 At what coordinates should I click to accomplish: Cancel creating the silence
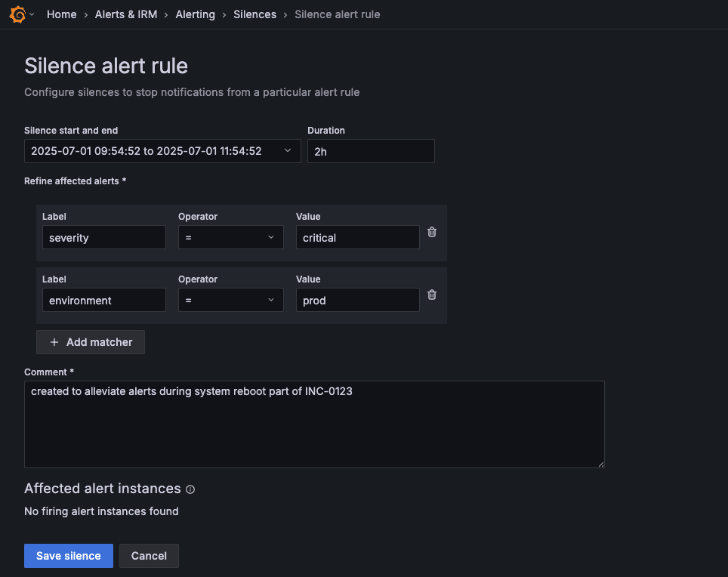(x=149, y=555)
